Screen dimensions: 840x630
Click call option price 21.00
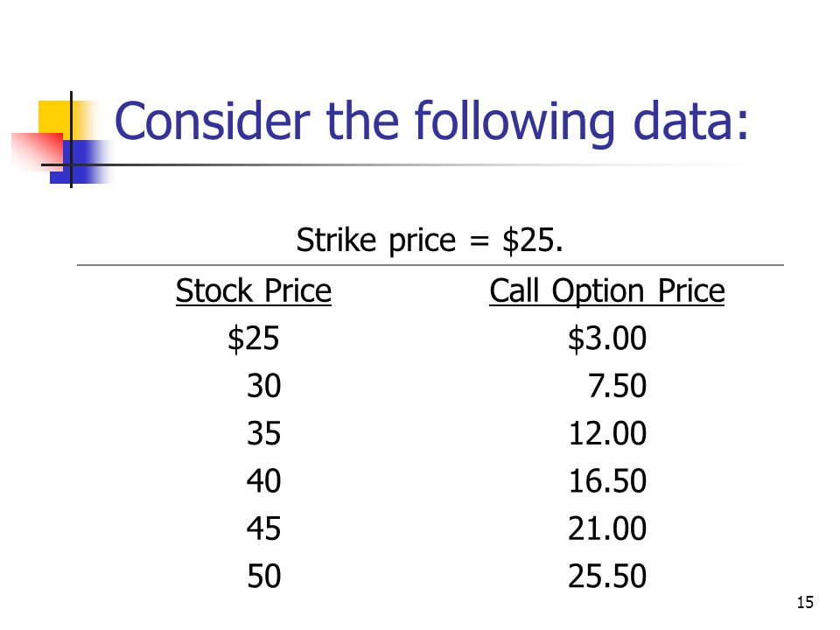coord(607,528)
